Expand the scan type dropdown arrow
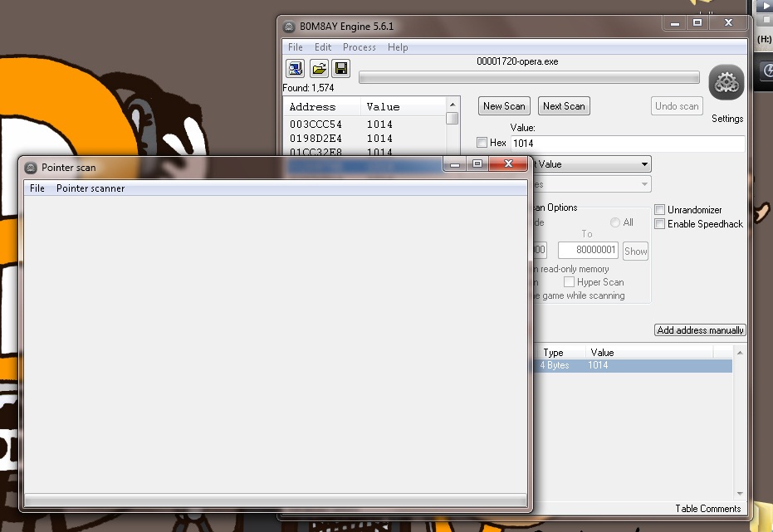Screen dimensions: 773x532 [644, 164]
